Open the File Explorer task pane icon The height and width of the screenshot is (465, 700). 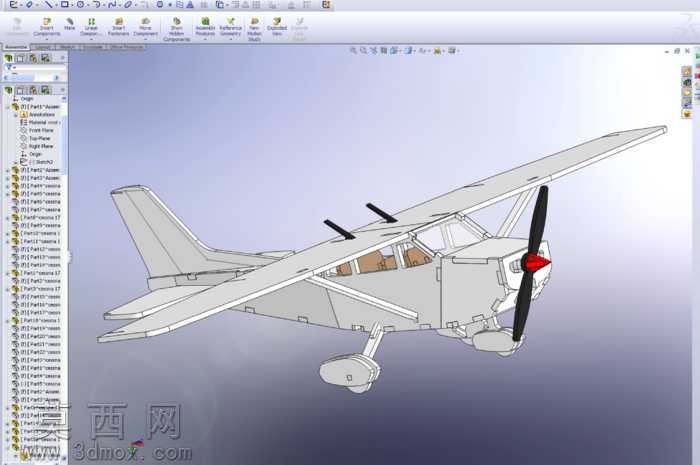click(687, 93)
